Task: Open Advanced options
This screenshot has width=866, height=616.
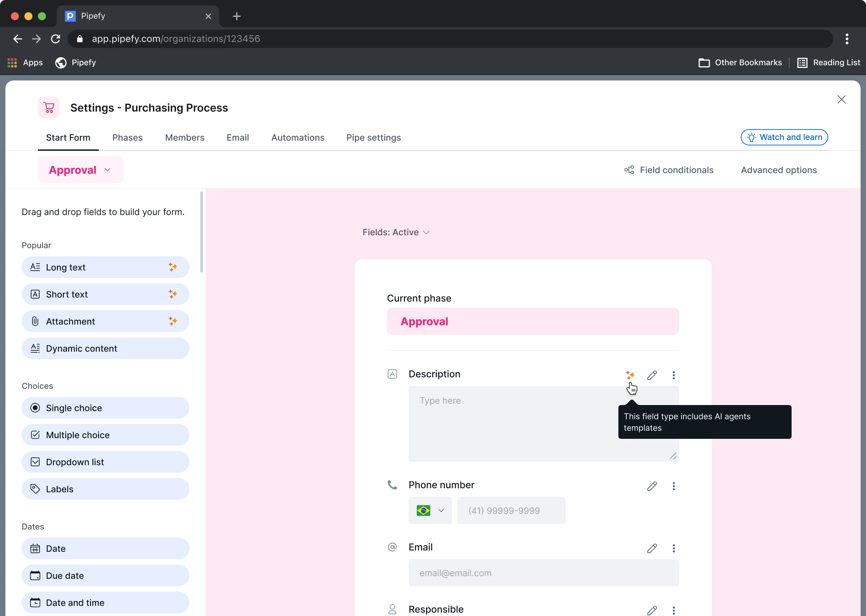Action: pyautogui.click(x=778, y=170)
